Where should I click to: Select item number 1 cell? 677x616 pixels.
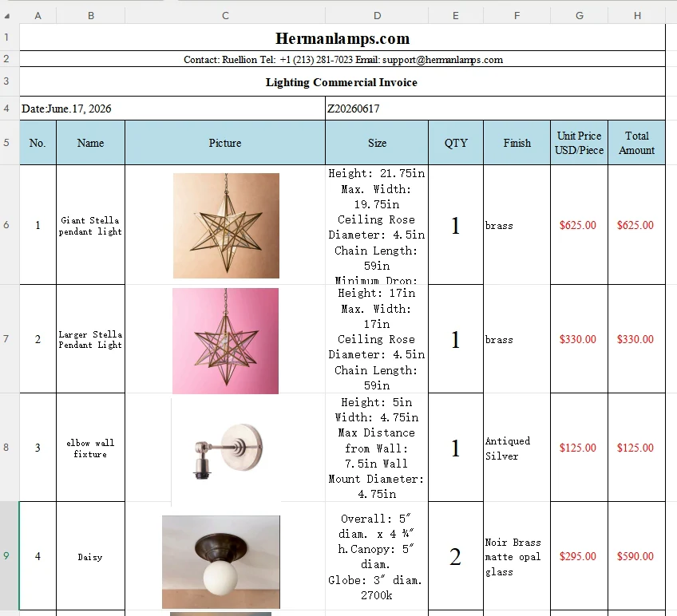(38, 225)
